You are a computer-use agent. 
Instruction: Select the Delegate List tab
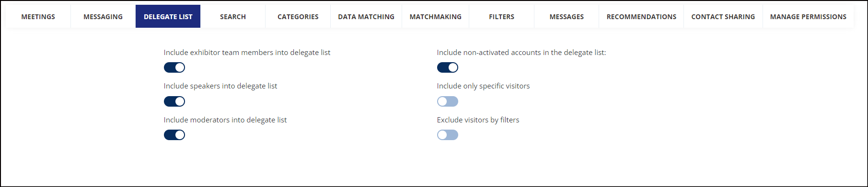(x=168, y=16)
